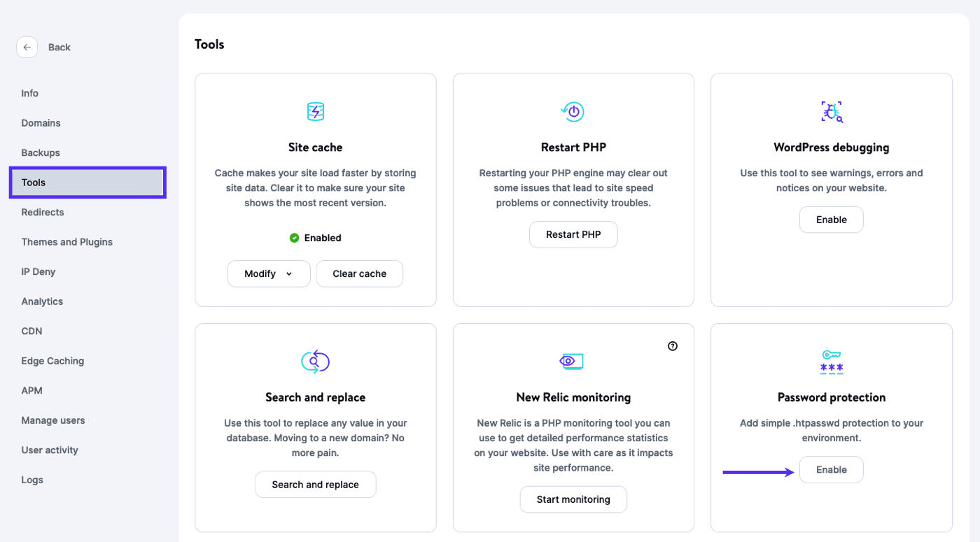Click the New Relic monitoring eye icon
980x542 pixels.
pos(572,361)
